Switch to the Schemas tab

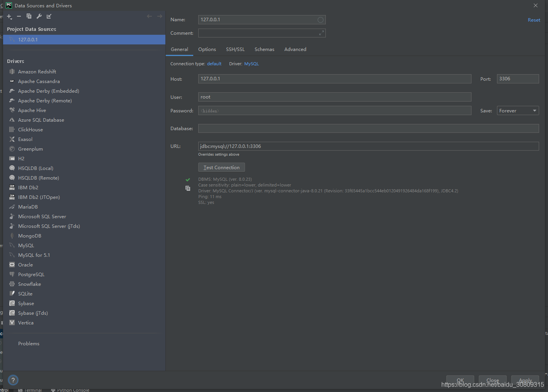264,49
